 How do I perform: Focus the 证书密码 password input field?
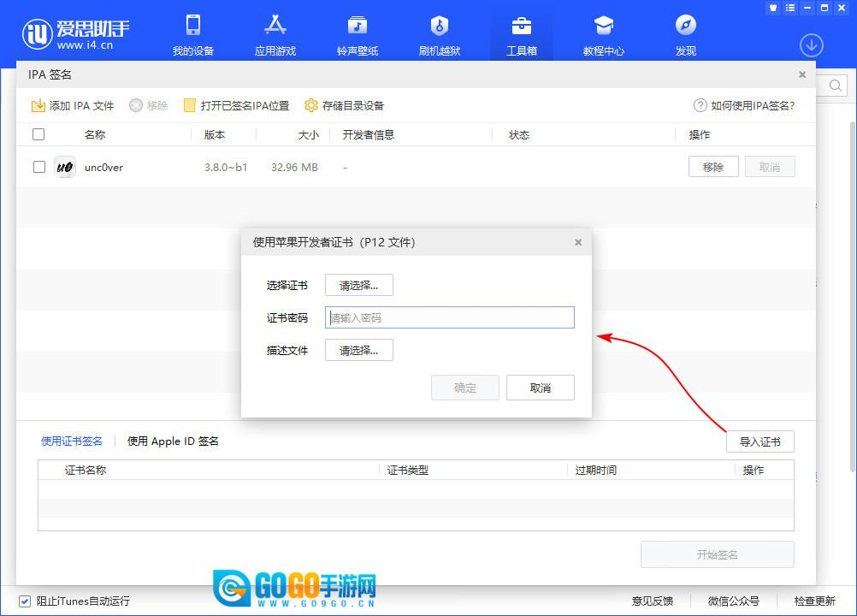pyautogui.click(x=449, y=318)
